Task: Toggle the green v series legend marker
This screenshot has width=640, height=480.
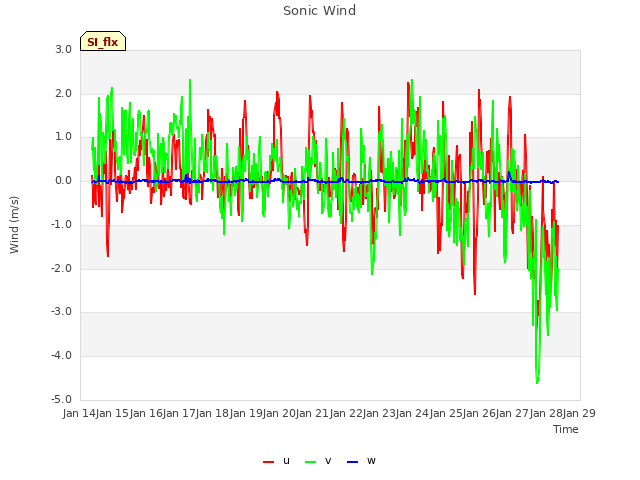Action: [311, 462]
